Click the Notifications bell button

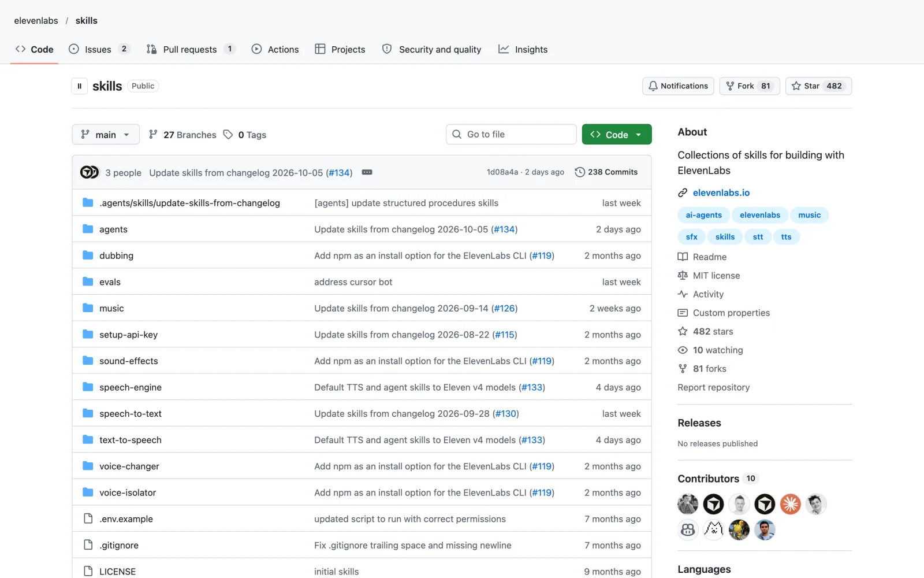(x=678, y=86)
